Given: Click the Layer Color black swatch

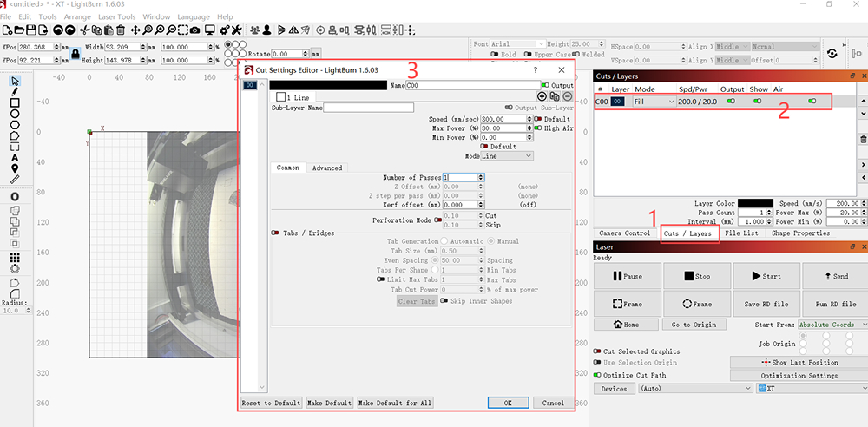Looking at the screenshot, I should pyautogui.click(x=755, y=204).
